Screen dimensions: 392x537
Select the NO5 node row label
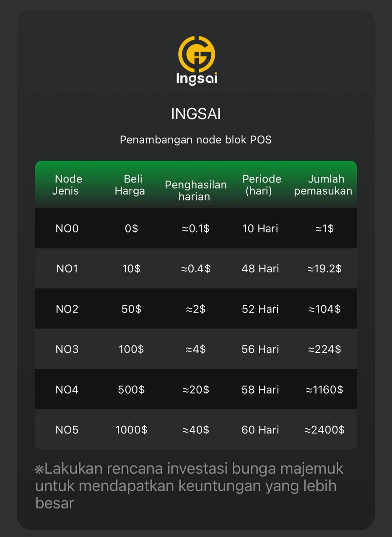67,430
